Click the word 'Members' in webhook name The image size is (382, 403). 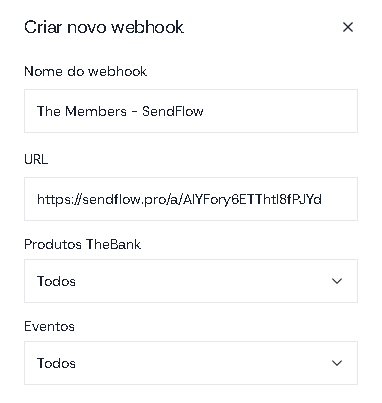coord(96,111)
